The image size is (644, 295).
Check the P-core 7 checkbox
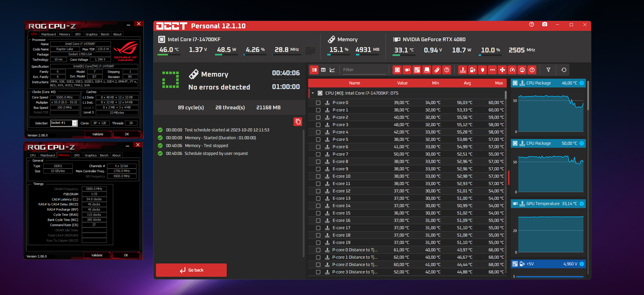pos(318,154)
